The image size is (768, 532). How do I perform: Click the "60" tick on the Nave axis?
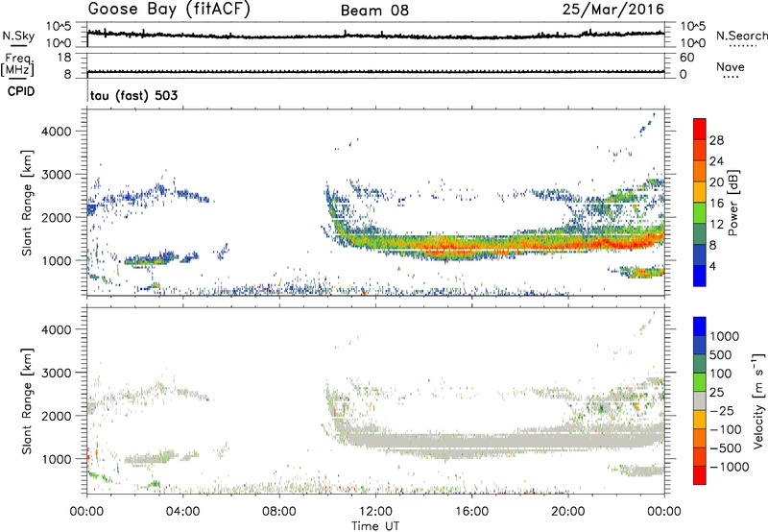tap(687, 58)
